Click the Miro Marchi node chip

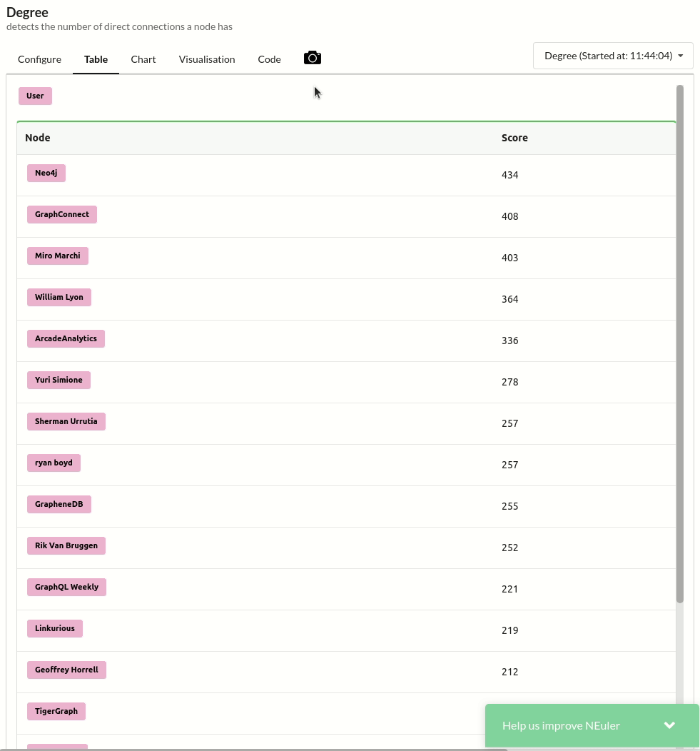click(57, 256)
